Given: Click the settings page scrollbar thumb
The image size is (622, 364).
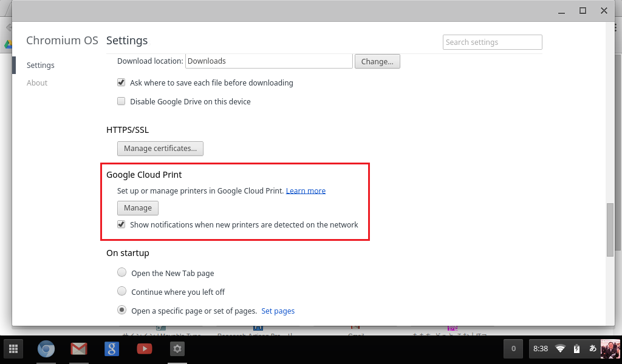Looking at the screenshot, I should point(610,230).
